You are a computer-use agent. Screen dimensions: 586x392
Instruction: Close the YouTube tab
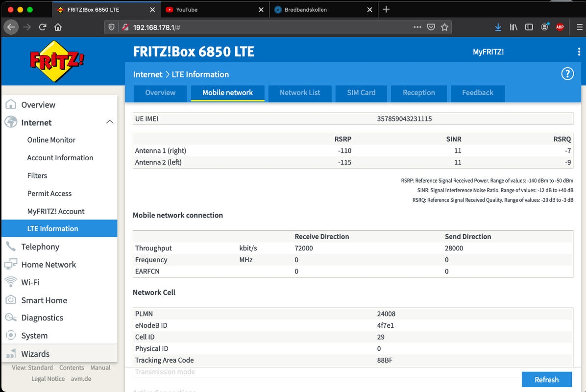pos(261,10)
